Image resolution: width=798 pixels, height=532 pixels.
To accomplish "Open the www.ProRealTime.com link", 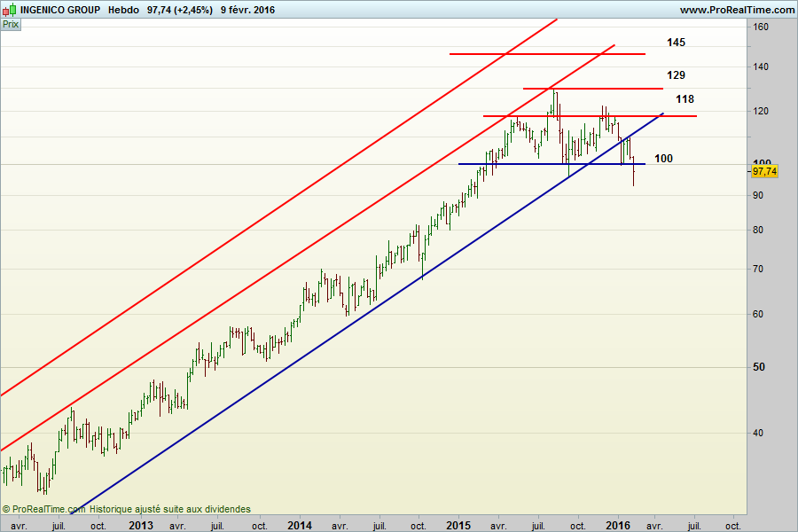I will pos(737,10).
